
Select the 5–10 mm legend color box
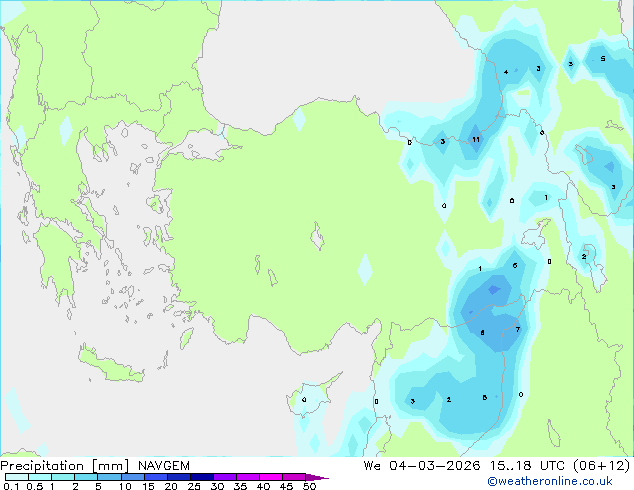109,477
